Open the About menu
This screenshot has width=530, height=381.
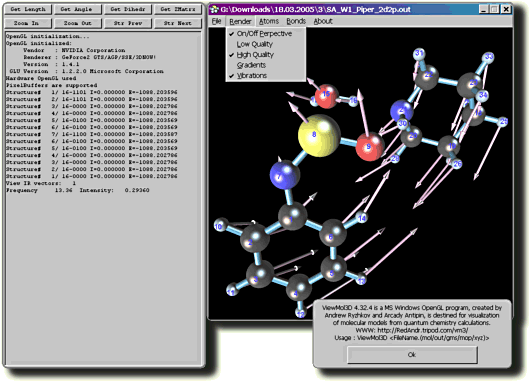tap(323, 21)
